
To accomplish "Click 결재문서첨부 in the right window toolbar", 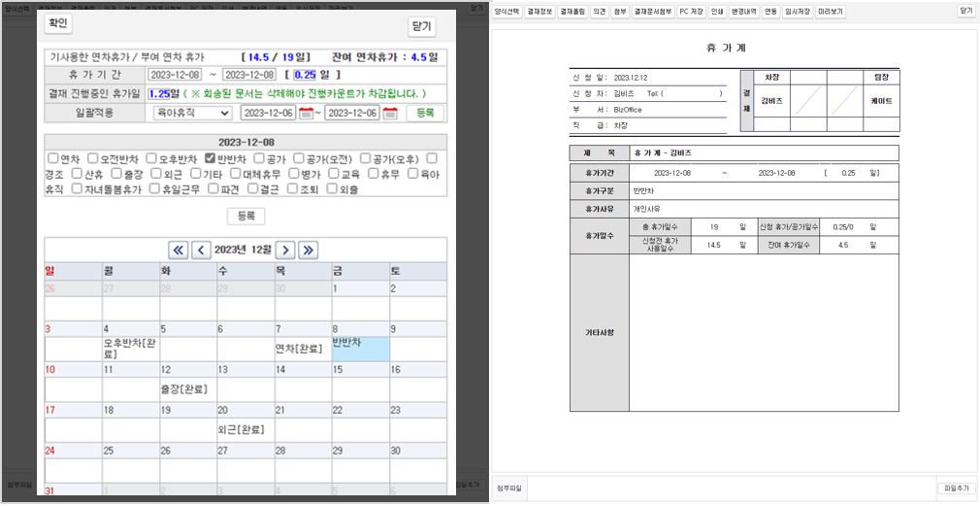I will [653, 12].
